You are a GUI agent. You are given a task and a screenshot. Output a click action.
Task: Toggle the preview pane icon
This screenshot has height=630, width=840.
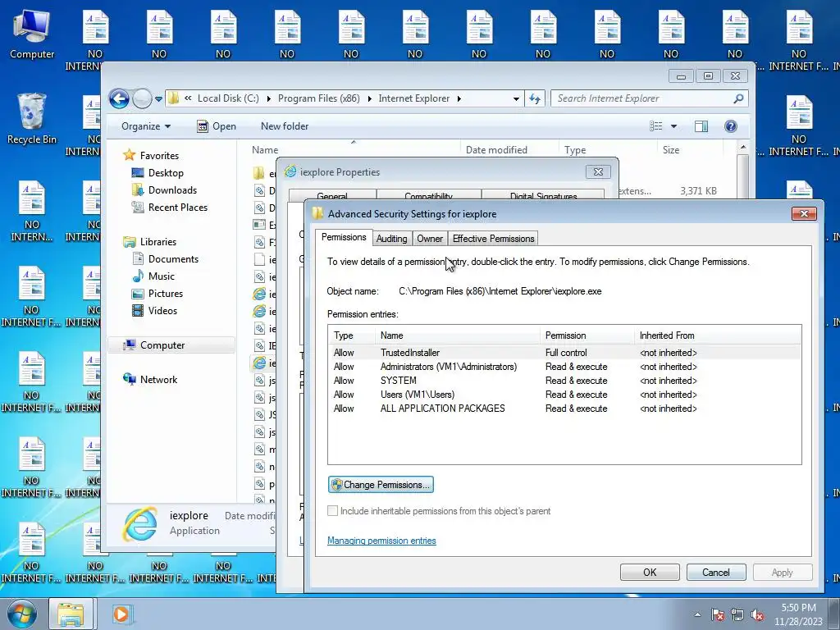(x=701, y=126)
